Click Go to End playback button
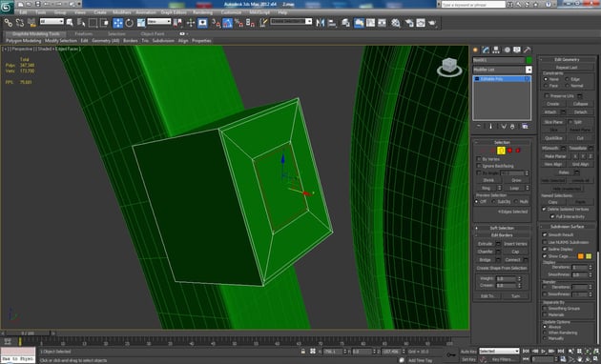The height and width of the screenshot is (364, 601). 560,351
